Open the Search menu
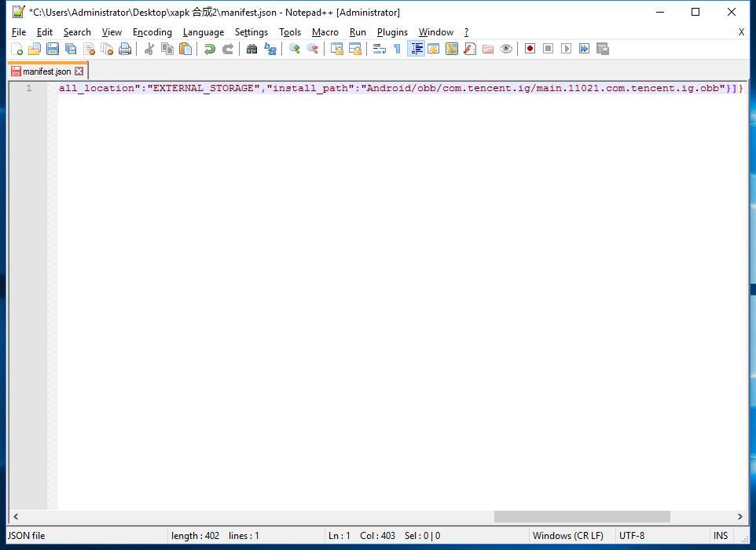Image resolution: width=756 pixels, height=550 pixels. pyautogui.click(x=77, y=31)
